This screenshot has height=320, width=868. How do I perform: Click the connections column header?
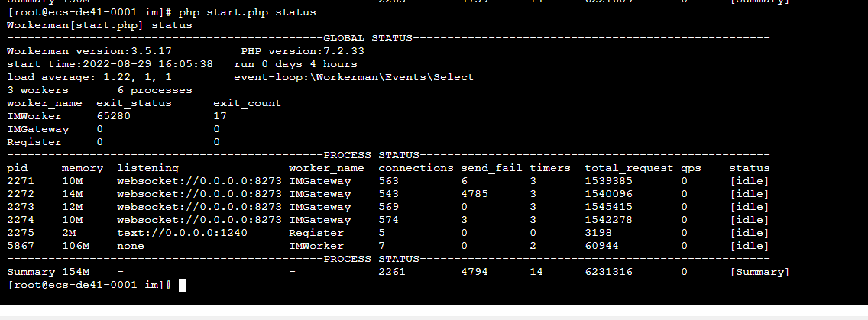click(x=416, y=168)
